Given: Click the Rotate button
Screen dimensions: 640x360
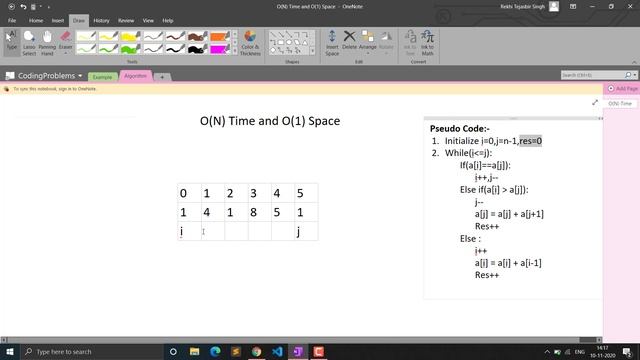Looking at the screenshot, I should 386,42.
